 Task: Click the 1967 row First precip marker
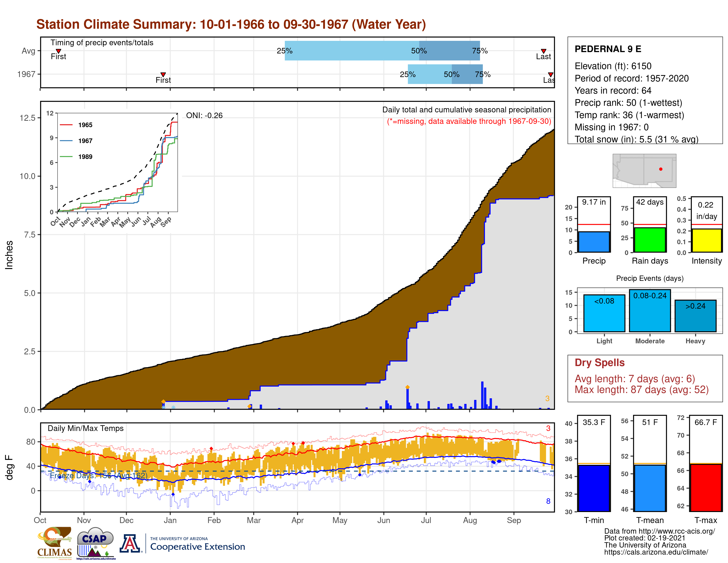(x=163, y=74)
